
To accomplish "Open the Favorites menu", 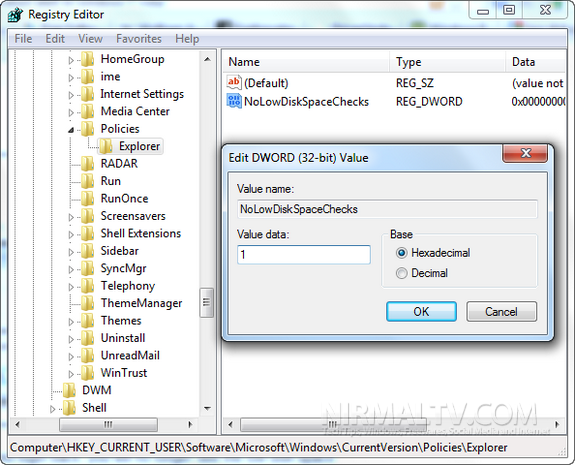I will pyautogui.click(x=139, y=39).
